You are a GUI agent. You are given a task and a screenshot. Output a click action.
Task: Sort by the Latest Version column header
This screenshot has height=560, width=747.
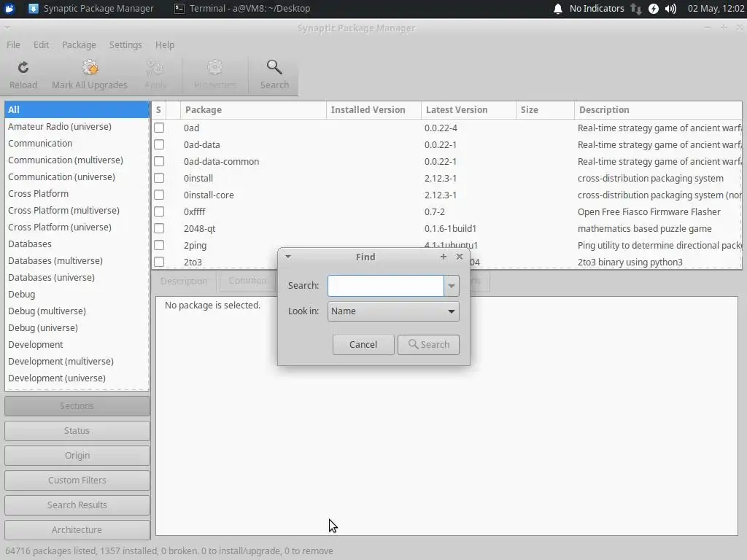pos(468,109)
